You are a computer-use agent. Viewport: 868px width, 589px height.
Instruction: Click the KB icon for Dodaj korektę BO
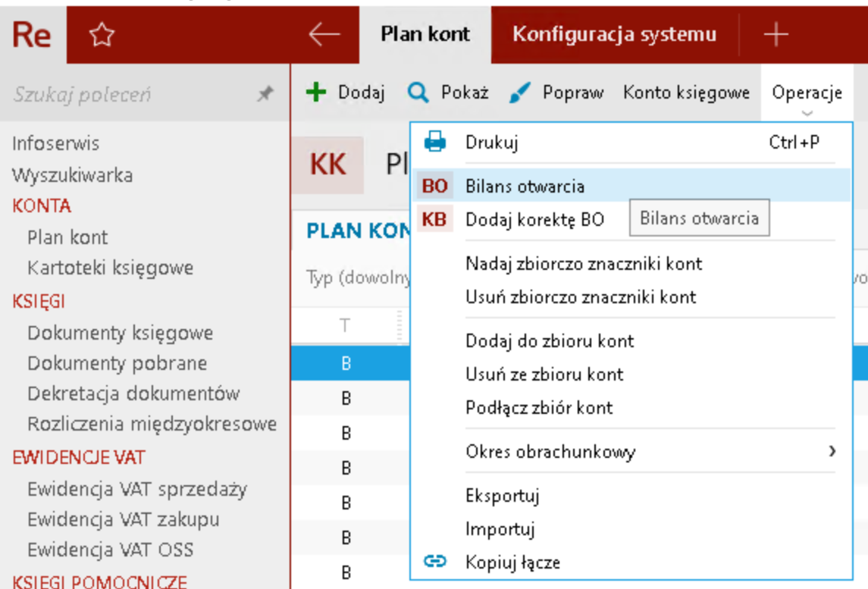pyautogui.click(x=434, y=220)
